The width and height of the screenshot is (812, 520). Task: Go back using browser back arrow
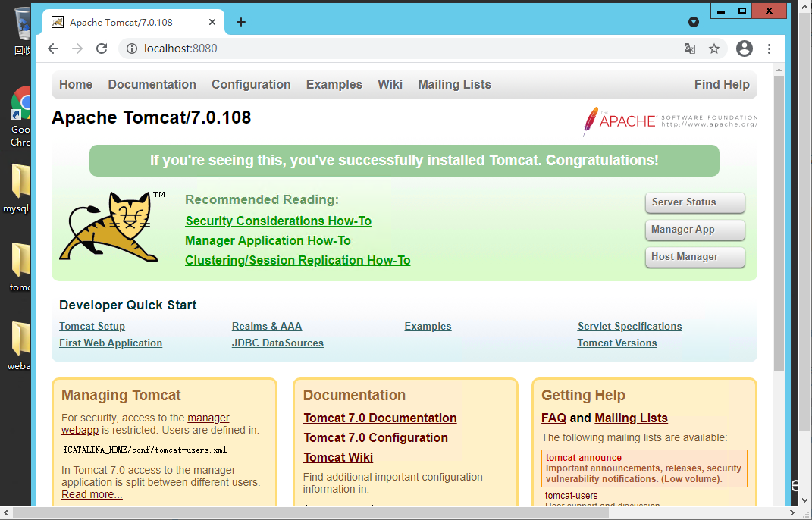pyautogui.click(x=53, y=49)
